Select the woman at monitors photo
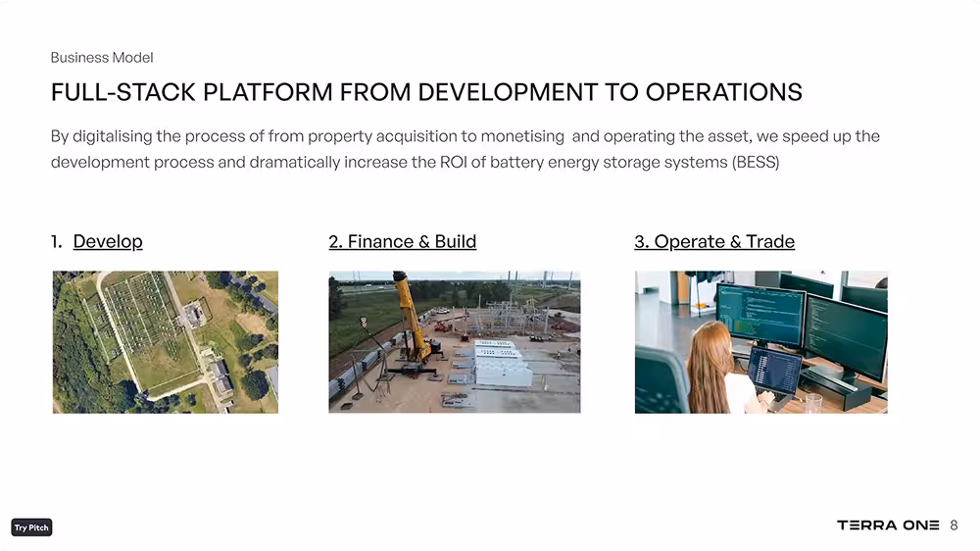Viewport: 980px width, 551px height. [761, 342]
